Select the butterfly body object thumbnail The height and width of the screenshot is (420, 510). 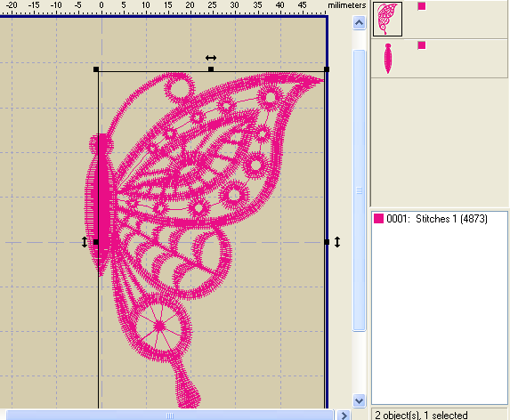click(388, 59)
